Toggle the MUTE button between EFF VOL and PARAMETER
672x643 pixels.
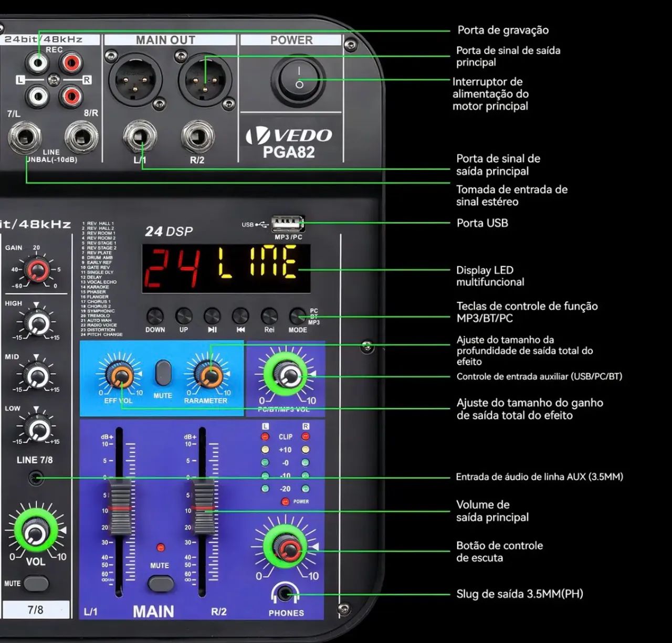(163, 373)
